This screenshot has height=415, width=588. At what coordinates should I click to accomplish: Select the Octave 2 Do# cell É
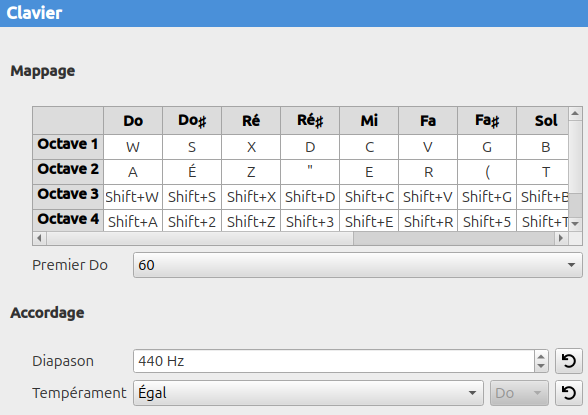pos(192,172)
